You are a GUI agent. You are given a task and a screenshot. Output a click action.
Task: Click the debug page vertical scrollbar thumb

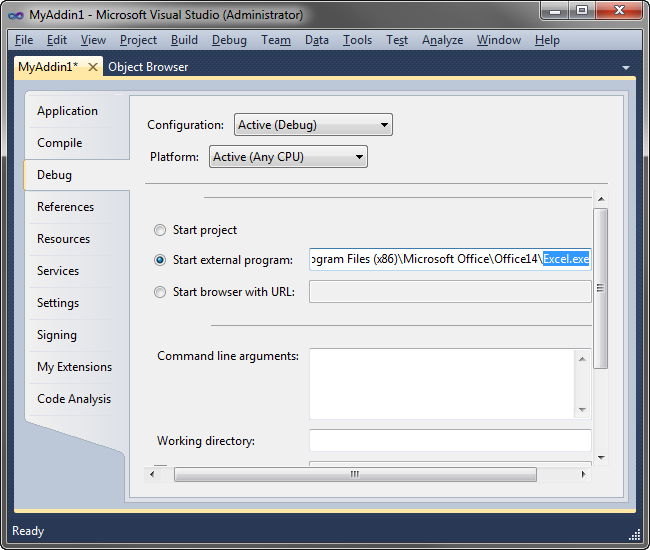click(x=601, y=288)
